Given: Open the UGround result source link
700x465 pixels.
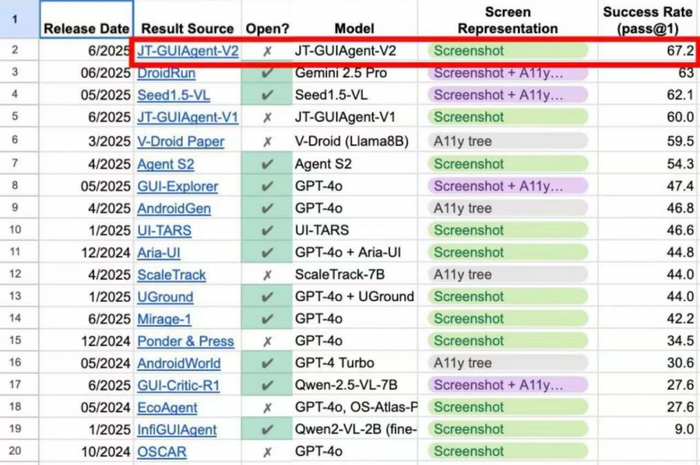Looking at the screenshot, I should (x=165, y=296).
